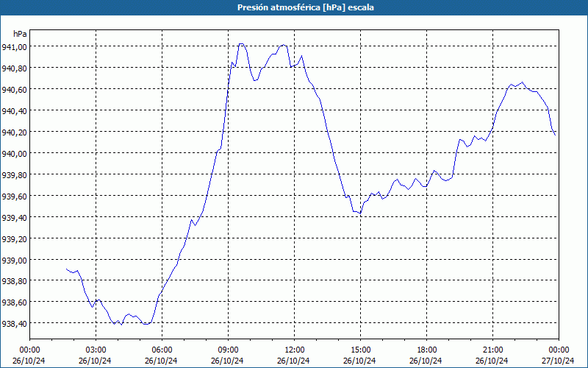Click the hPa unit label
Screen dimensions: 588x368
point(20,34)
